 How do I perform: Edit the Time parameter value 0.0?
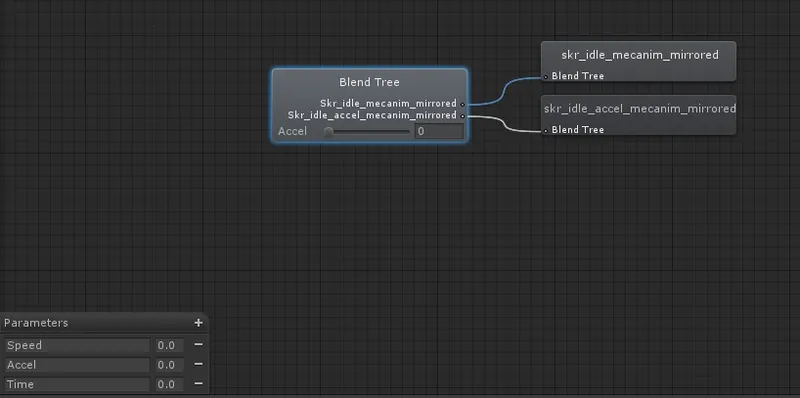[x=169, y=384]
